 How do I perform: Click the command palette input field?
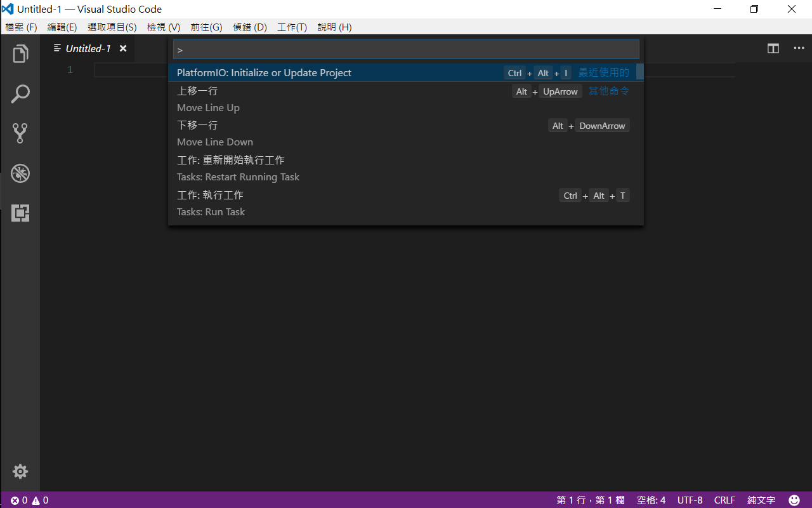coord(406,49)
